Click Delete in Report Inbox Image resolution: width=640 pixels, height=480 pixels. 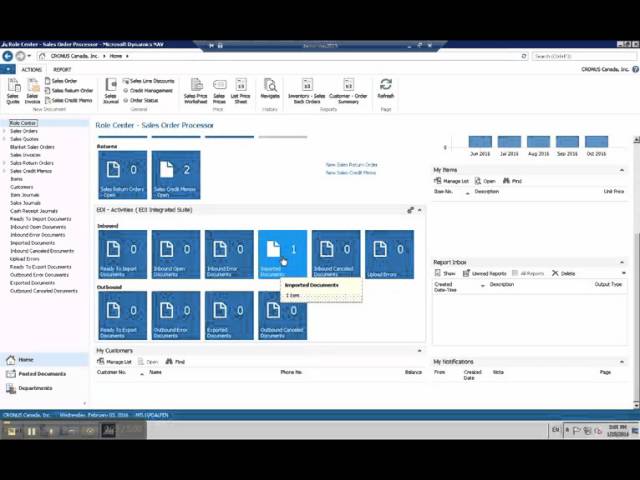point(563,273)
